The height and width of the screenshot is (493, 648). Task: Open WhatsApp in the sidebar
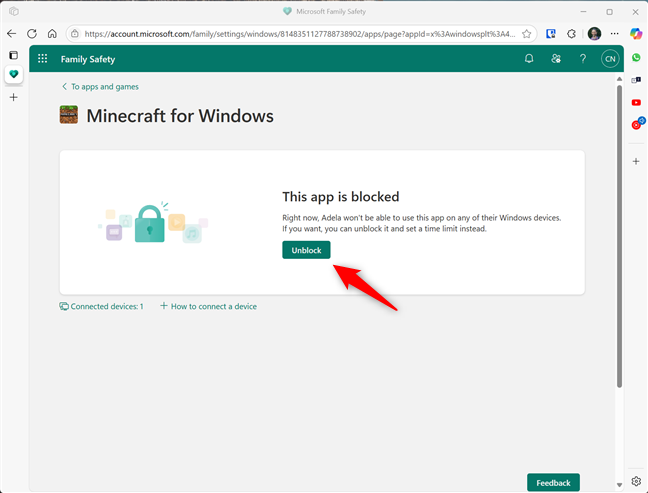[636, 57]
